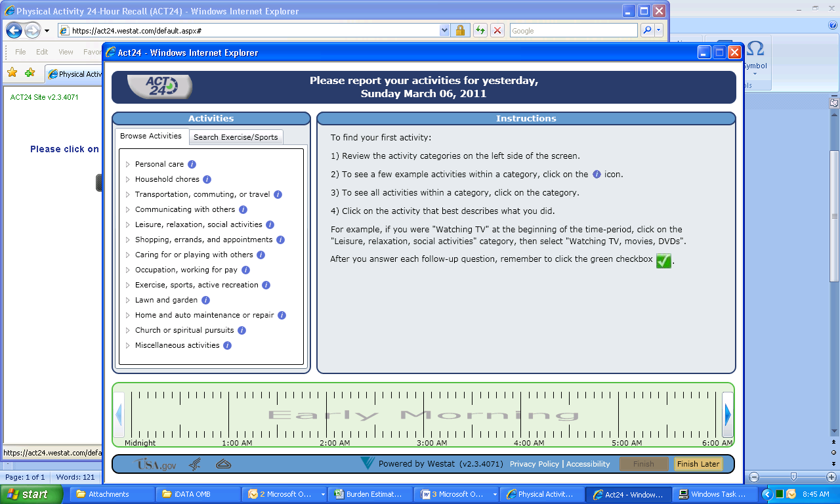Click info icon next to Personal care
840x504 pixels.
click(192, 165)
